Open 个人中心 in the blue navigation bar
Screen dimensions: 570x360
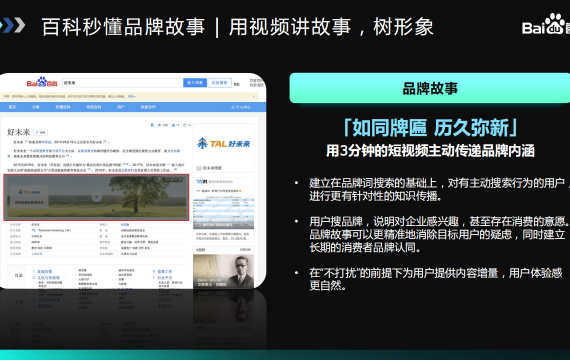click(x=241, y=107)
